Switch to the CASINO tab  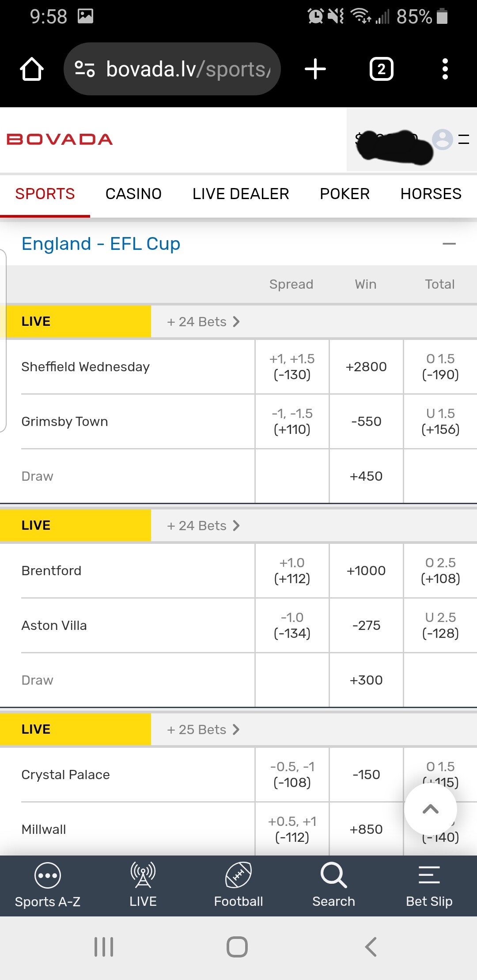click(x=133, y=194)
